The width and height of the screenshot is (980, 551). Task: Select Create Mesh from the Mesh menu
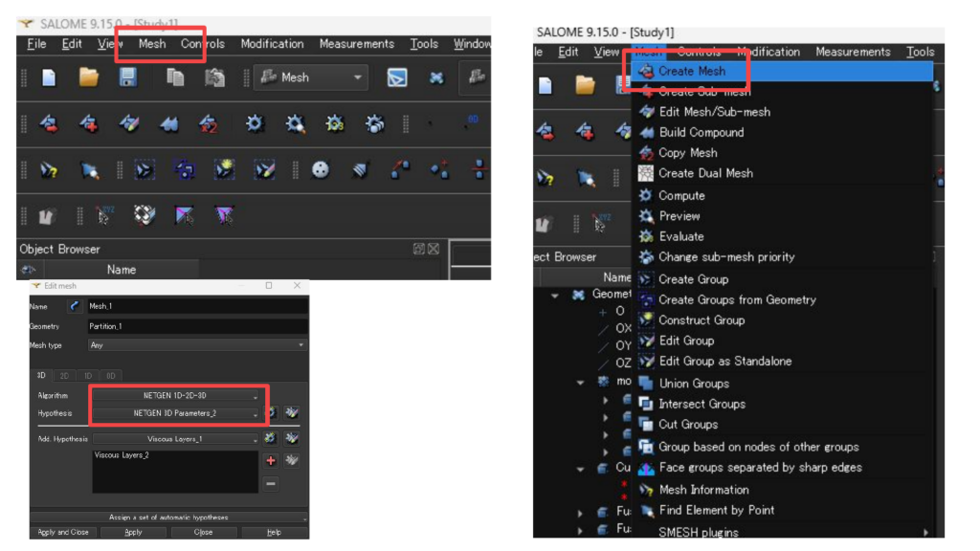[691, 71]
